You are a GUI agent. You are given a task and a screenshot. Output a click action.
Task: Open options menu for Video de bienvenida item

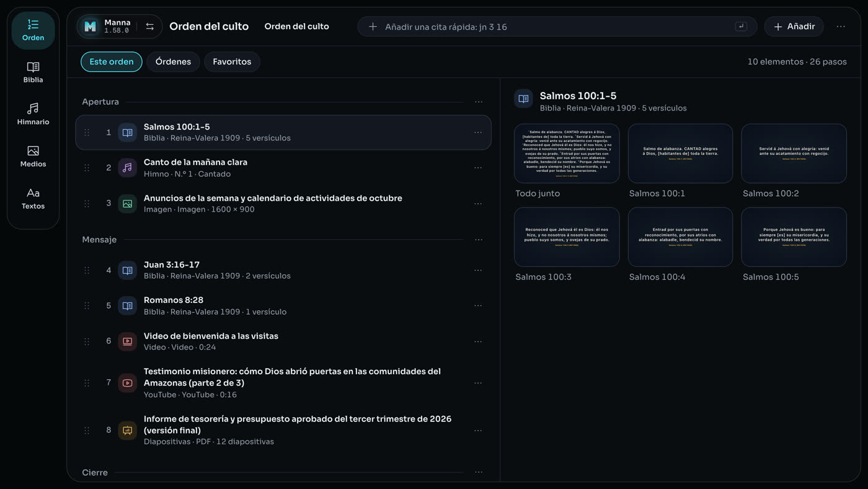(x=478, y=341)
